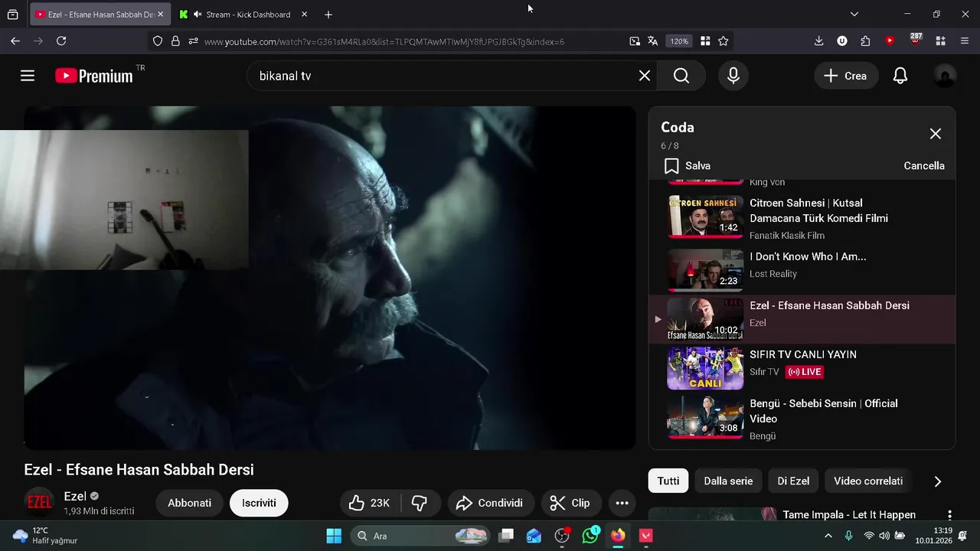Screen dimensions: 980x551
Task: Create a Clip of the video
Action: [x=570, y=503]
